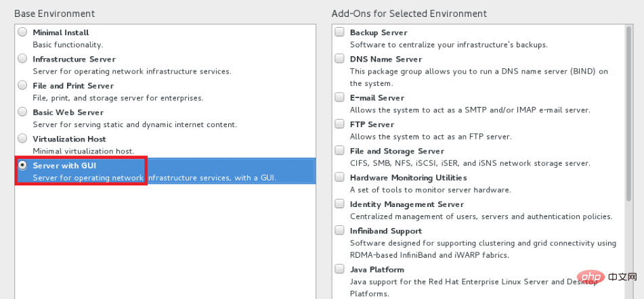Click the 'Minimal Install' label

(x=61, y=32)
